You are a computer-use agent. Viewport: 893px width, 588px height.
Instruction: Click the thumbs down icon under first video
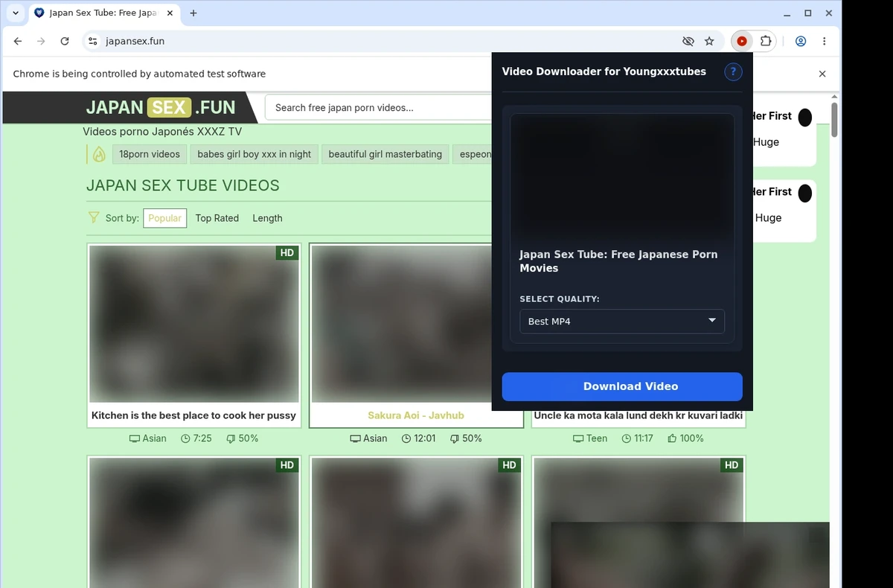coord(231,438)
